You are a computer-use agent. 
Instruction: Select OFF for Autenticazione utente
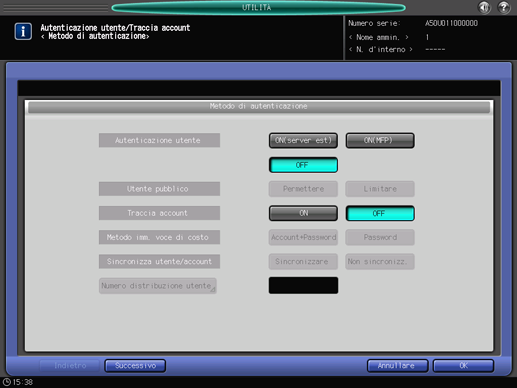[x=303, y=165]
